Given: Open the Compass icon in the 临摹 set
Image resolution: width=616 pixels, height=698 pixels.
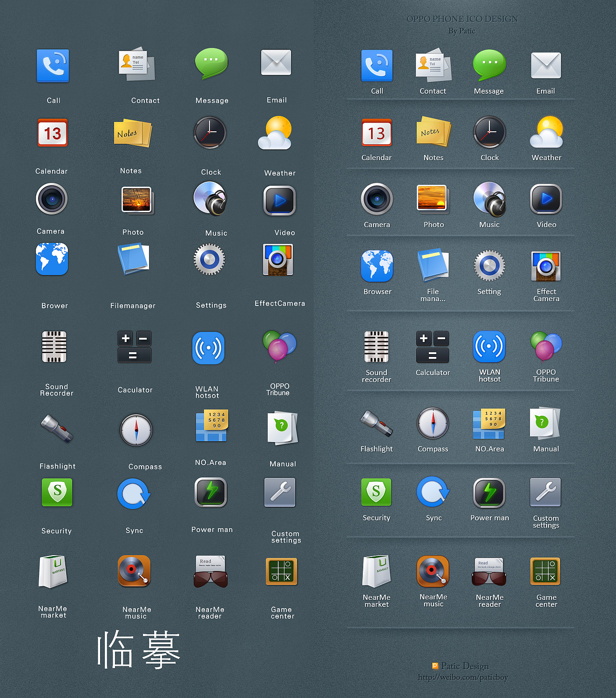Looking at the screenshot, I should point(136,430).
